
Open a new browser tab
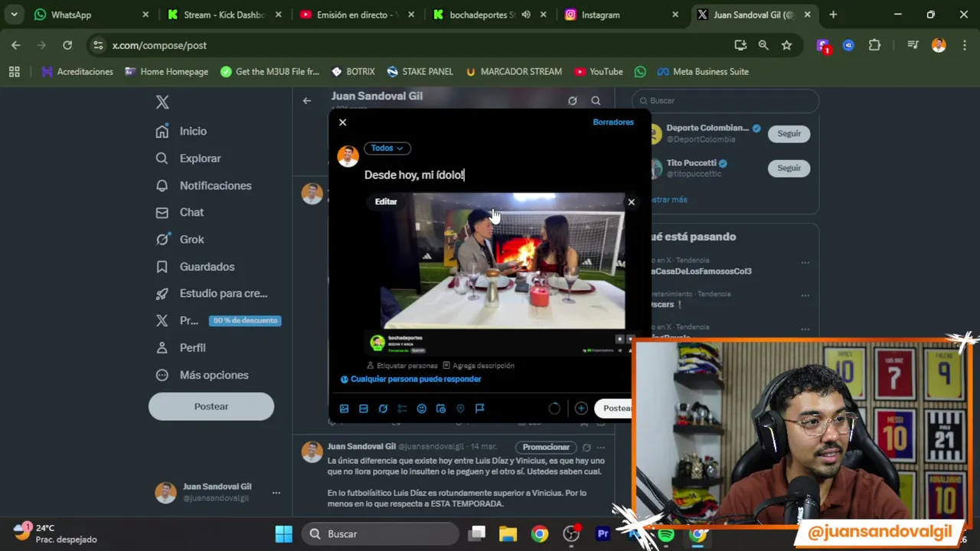(833, 15)
